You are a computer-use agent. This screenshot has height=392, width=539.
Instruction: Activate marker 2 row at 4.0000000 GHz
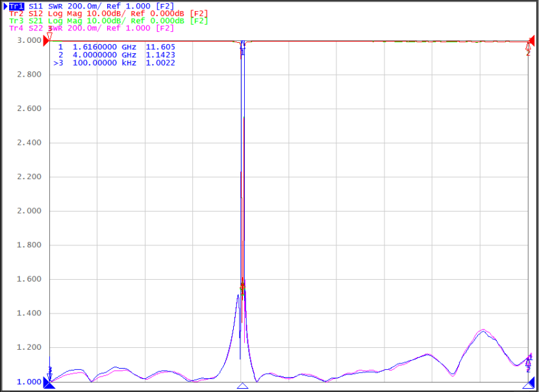pyautogui.click(x=116, y=55)
